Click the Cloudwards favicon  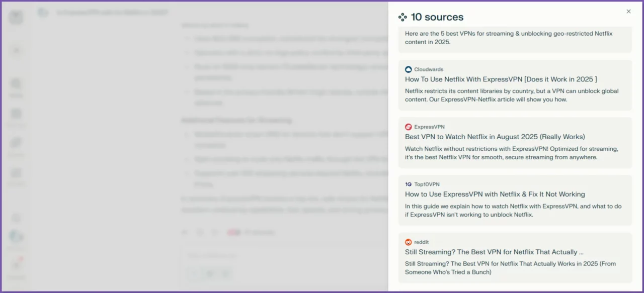409,69
